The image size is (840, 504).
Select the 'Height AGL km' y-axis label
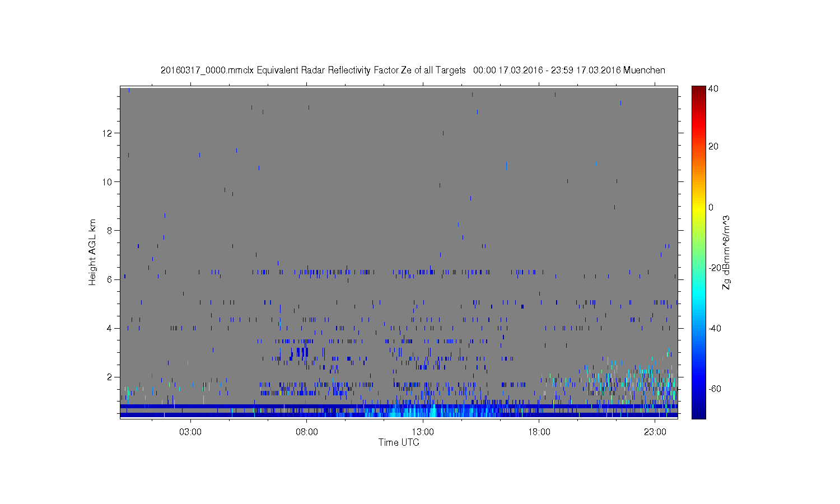(x=92, y=252)
